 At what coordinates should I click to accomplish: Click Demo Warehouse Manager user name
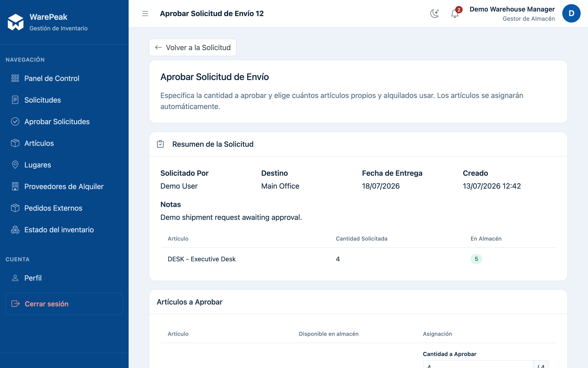512,9
